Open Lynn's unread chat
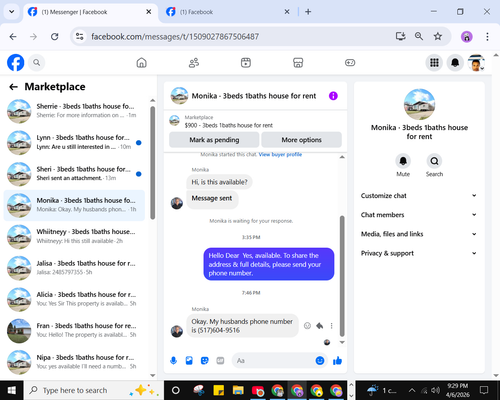500x400 pixels. (x=74, y=142)
